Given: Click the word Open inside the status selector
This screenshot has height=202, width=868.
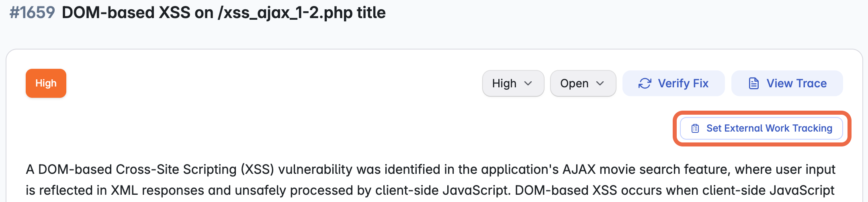Looking at the screenshot, I should click(574, 83).
